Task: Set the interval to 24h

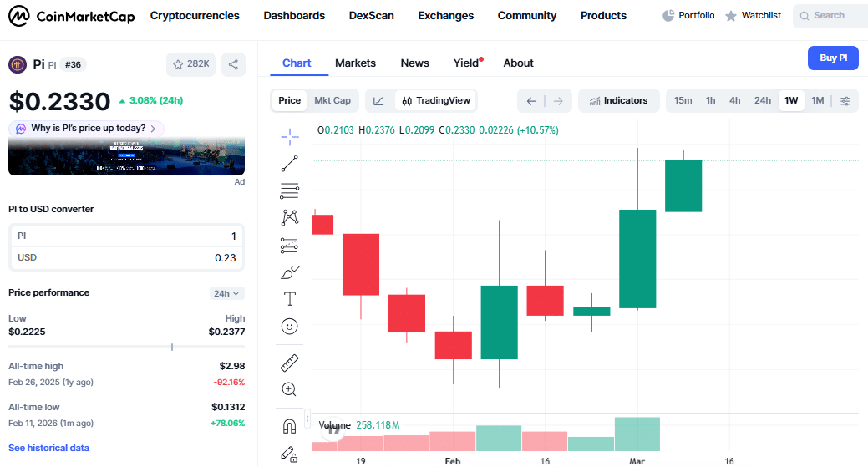Action: click(x=762, y=101)
